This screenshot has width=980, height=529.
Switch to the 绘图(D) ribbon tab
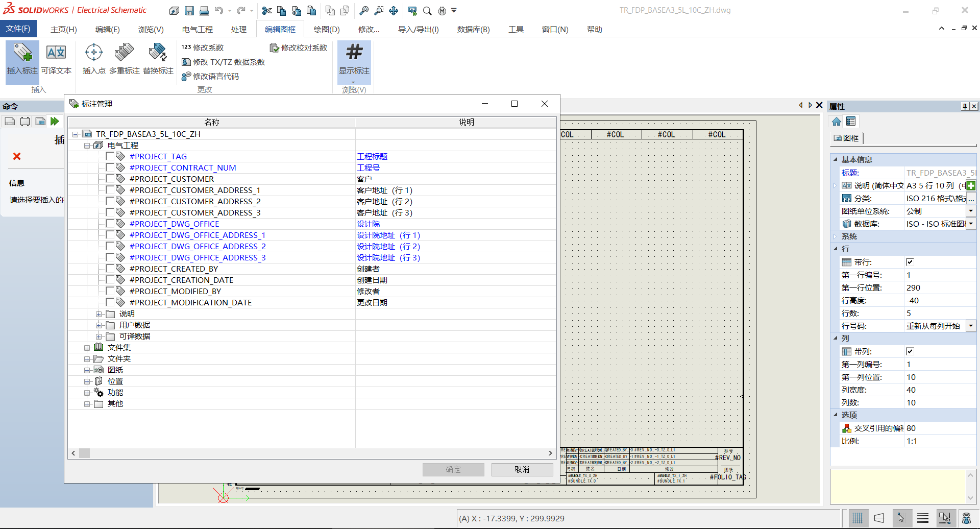(327, 29)
